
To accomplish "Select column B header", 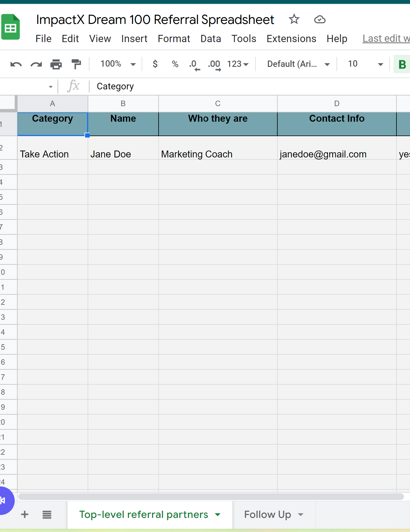I will click(x=123, y=104).
